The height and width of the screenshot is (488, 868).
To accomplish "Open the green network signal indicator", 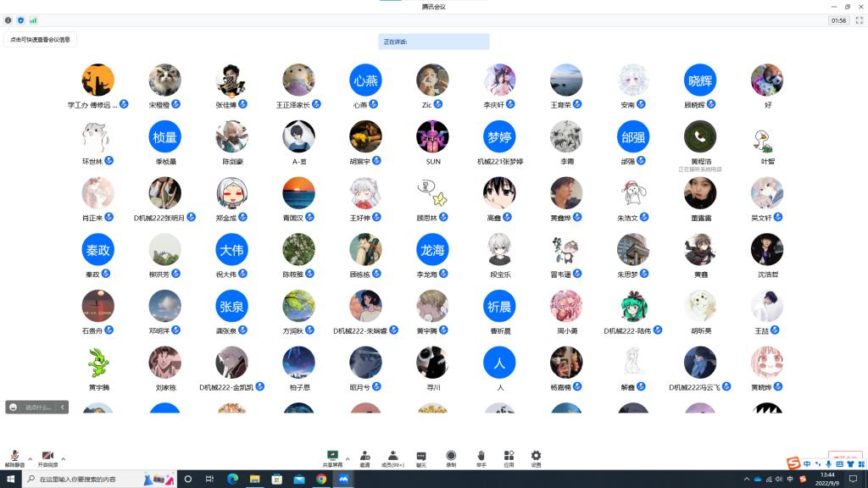I will pos(33,19).
